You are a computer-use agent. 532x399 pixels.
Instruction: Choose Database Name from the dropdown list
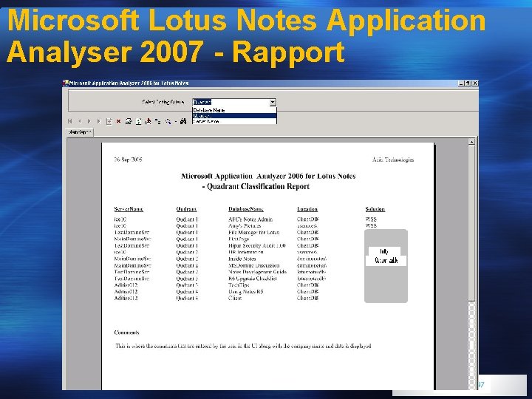[234, 110]
